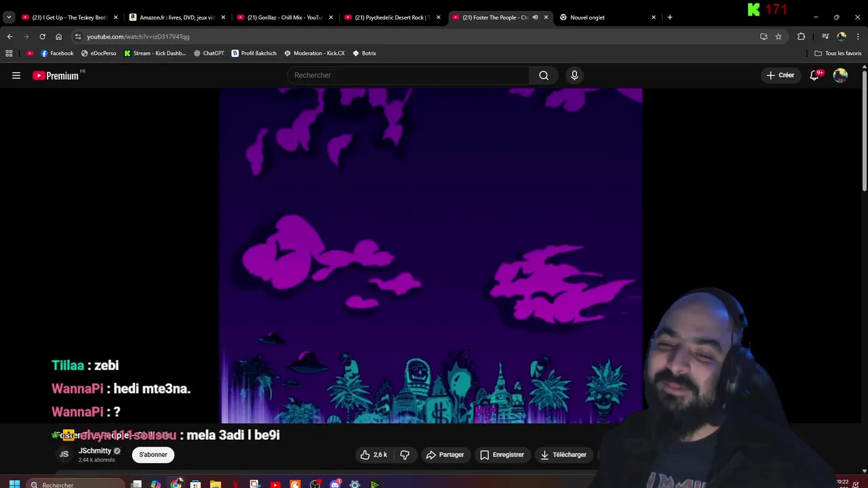This screenshot has height=488, width=868.
Task: Open the Botrix bookmark
Action: click(x=364, y=53)
